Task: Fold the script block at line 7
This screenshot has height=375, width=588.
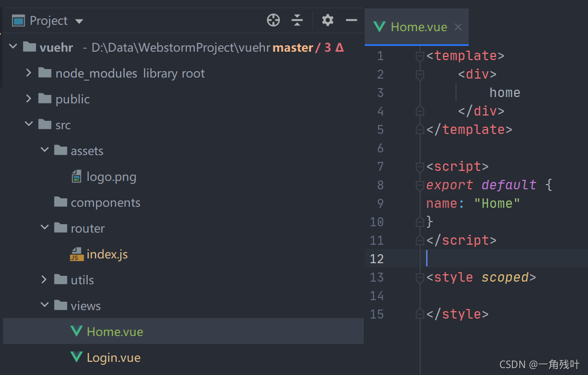Action: click(x=420, y=167)
